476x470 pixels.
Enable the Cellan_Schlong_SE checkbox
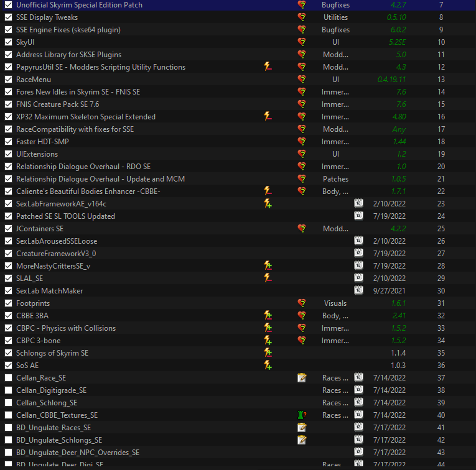point(9,402)
